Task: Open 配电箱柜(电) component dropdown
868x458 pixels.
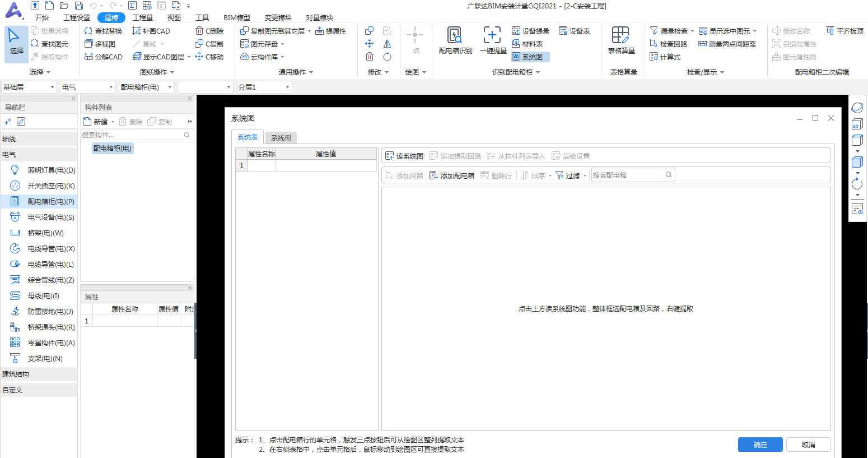Action: coord(146,87)
